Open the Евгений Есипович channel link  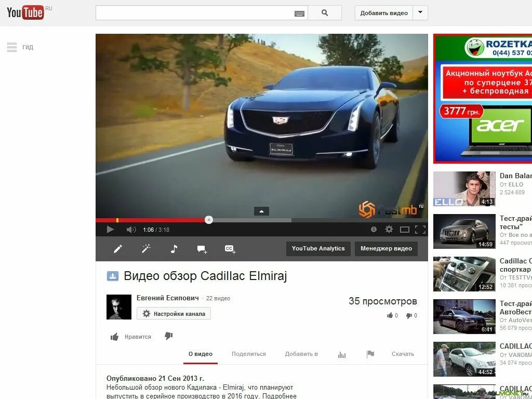(168, 298)
